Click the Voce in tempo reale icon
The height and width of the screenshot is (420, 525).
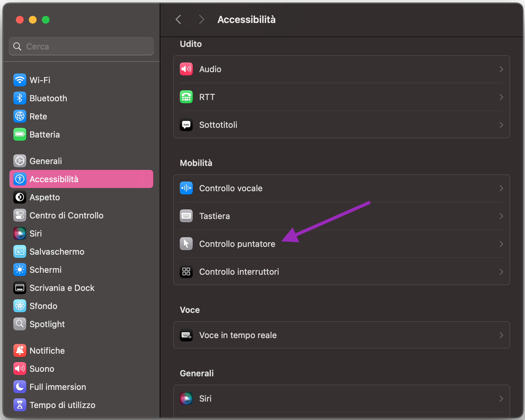pos(186,335)
